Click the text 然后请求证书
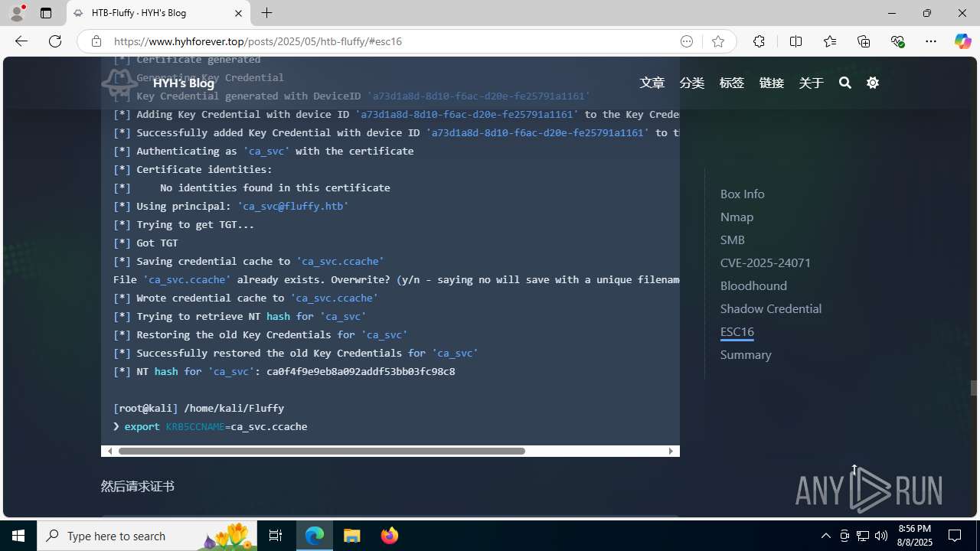The height and width of the screenshot is (551, 980). tap(138, 486)
